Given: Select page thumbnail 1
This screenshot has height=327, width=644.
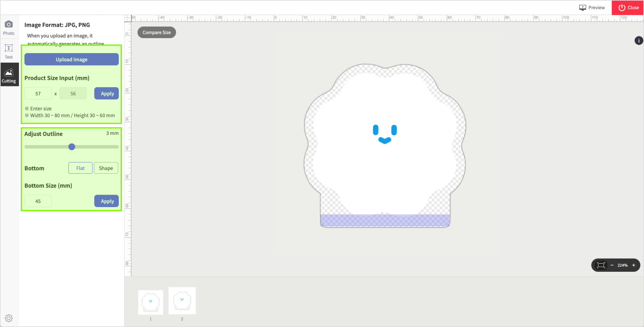Looking at the screenshot, I should click(150, 302).
